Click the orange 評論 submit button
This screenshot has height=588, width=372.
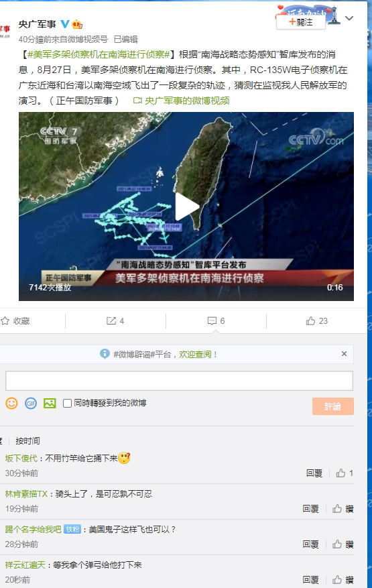(332, 406)
